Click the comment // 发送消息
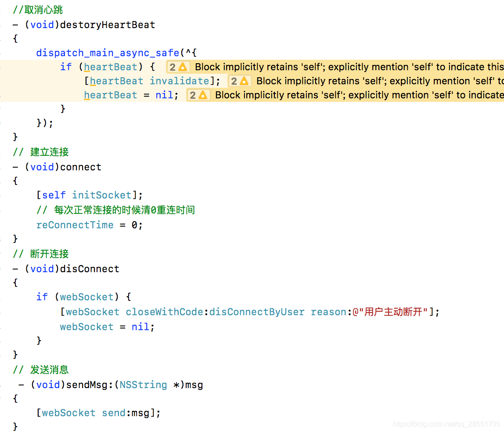This screenshot has height=432, width=504. click(40, 370)
